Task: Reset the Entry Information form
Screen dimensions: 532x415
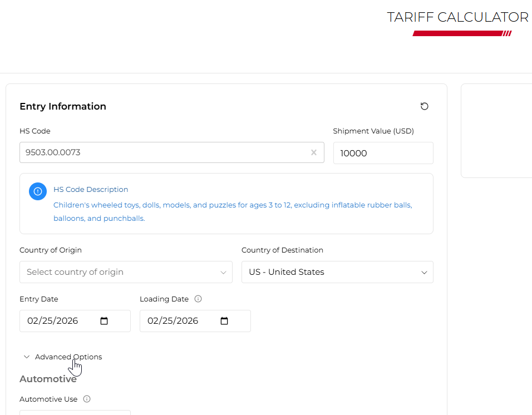Action: [425, 106]
